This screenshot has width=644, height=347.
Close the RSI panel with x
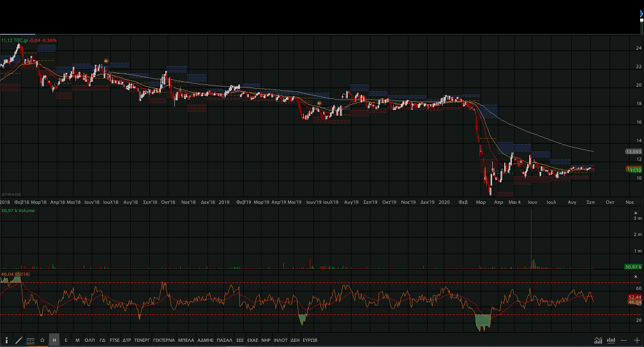click(x=636, y=277)
